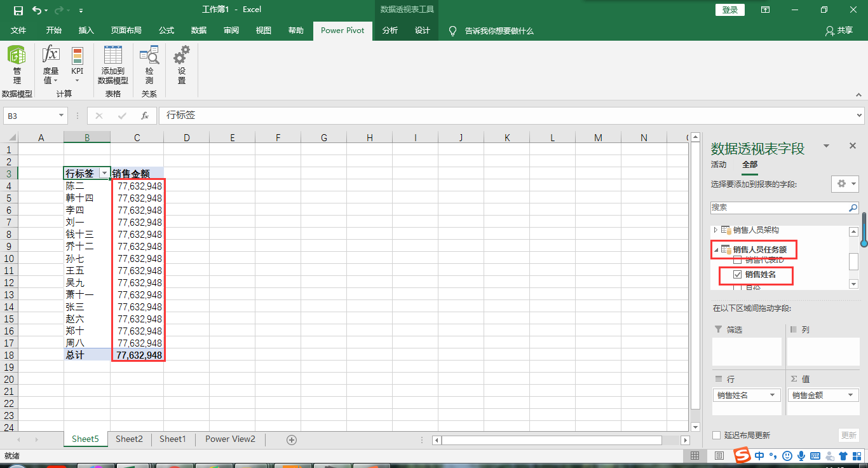Open the field pane tools gear dropdown

[846, 184]
